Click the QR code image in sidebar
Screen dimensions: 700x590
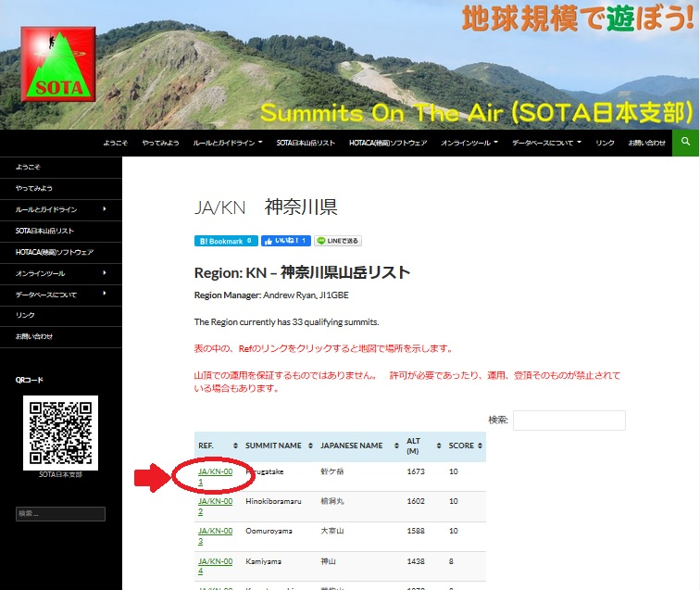click(x=61, y=433)
